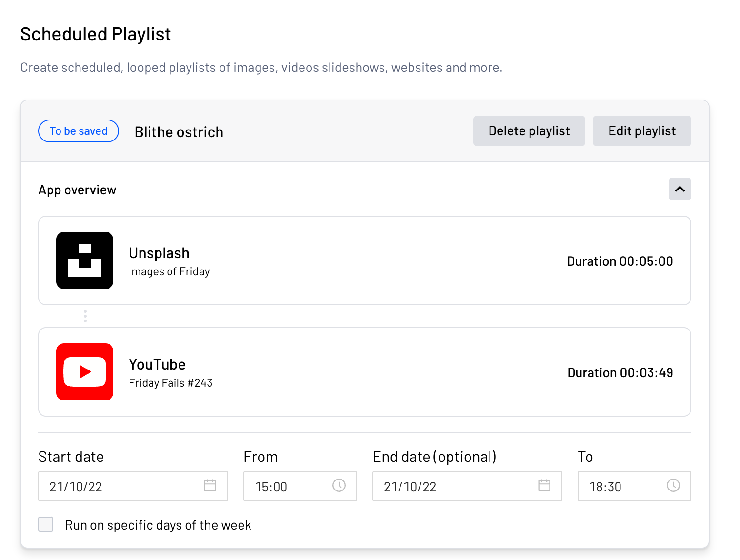This screenshot has width=740, height=560.
Task: Click the YouTube app logo icon
Action: coord(85,372)
